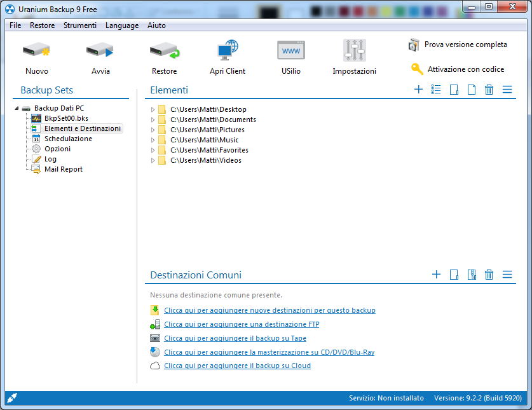The width and height of the screenshot is (532, 410).
Task: Select C:\Users\Matti\Desktop item text
Action: click(208, 109)
